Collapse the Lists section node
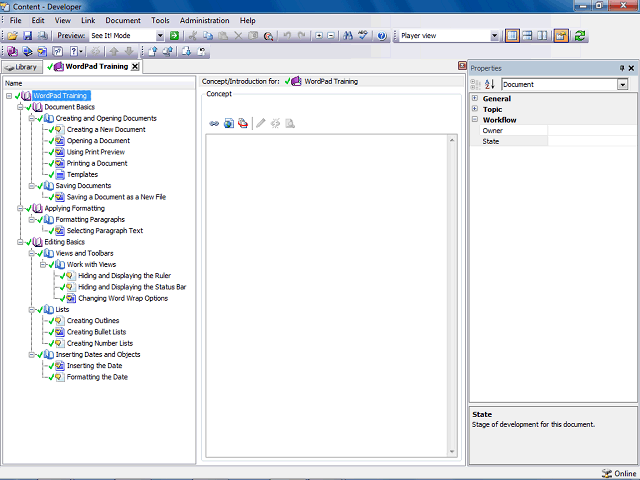Viewport: 640px width, 480px height. click(31, 310)
